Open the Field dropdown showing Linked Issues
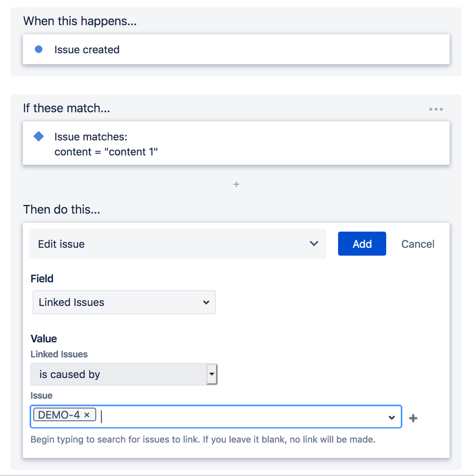Viewport: 474px width, 476px height. point(124,302)
